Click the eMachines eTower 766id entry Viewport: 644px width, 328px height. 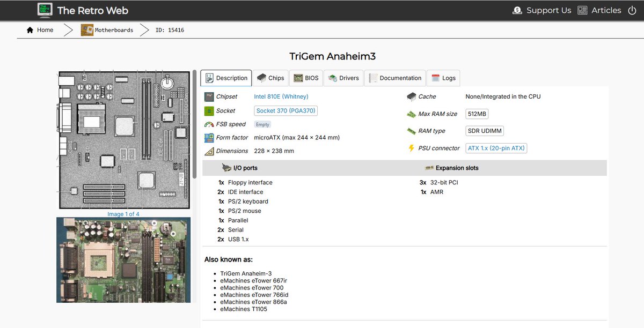pos(254,295)
